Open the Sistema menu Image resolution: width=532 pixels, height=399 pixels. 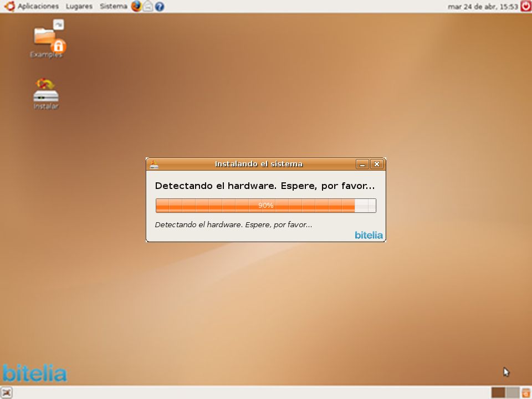click(x=113, y=7)
